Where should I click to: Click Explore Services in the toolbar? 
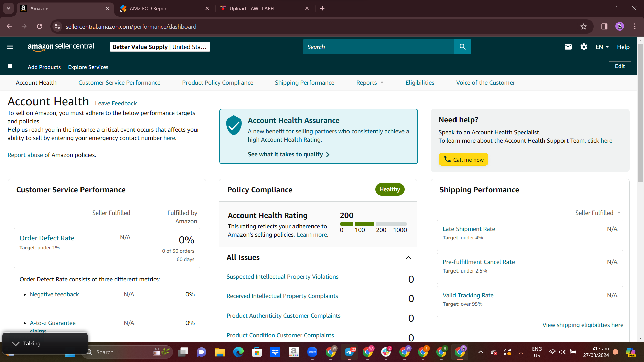coord(88,67)
